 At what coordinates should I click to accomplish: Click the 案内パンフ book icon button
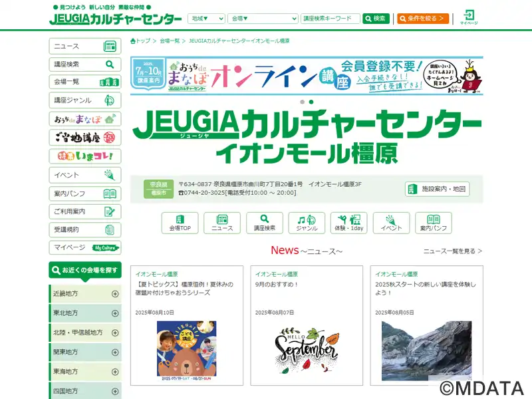(434, 223)
